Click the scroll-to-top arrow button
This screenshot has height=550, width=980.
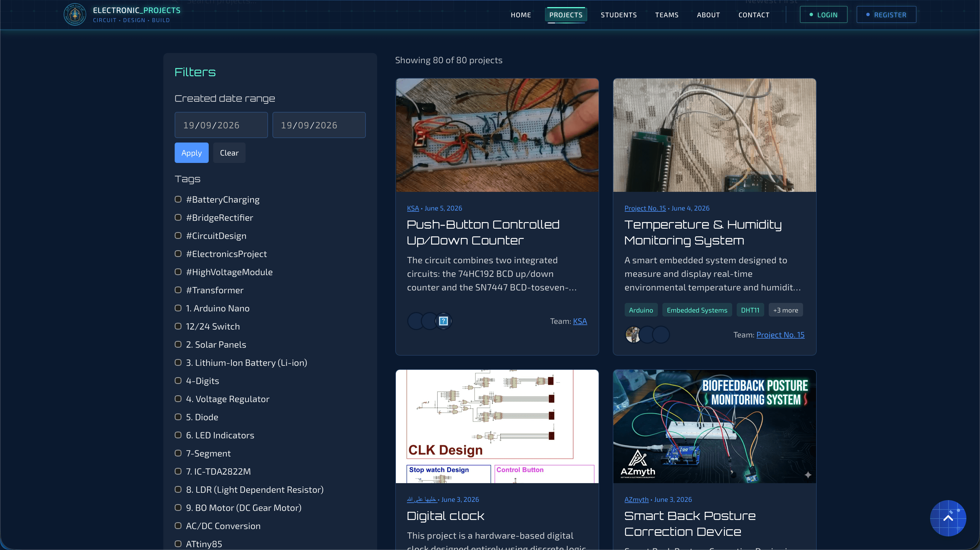(948, 518)
